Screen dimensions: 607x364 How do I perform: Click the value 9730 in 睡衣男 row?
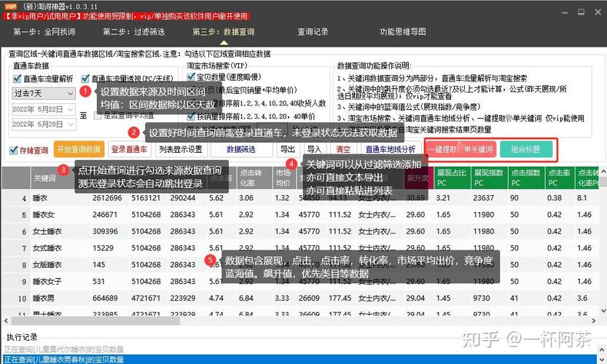tap(482, 298)
